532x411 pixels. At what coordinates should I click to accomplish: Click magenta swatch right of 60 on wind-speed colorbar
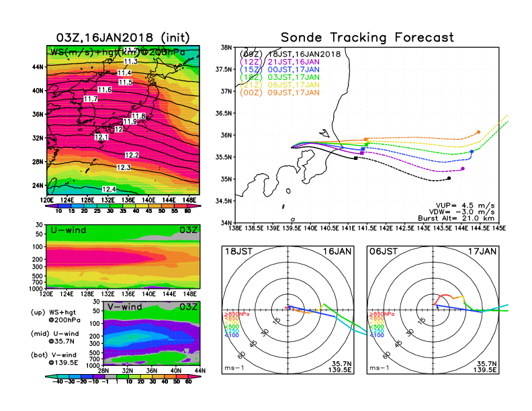pos(195,205)
